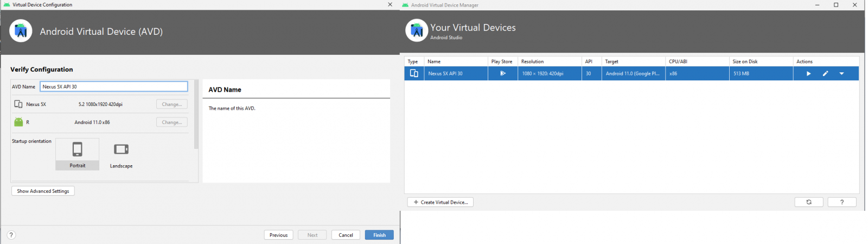Launch the Nexus 5X AVD with play icon
The image size is (868, 244).
click(808, 73)
